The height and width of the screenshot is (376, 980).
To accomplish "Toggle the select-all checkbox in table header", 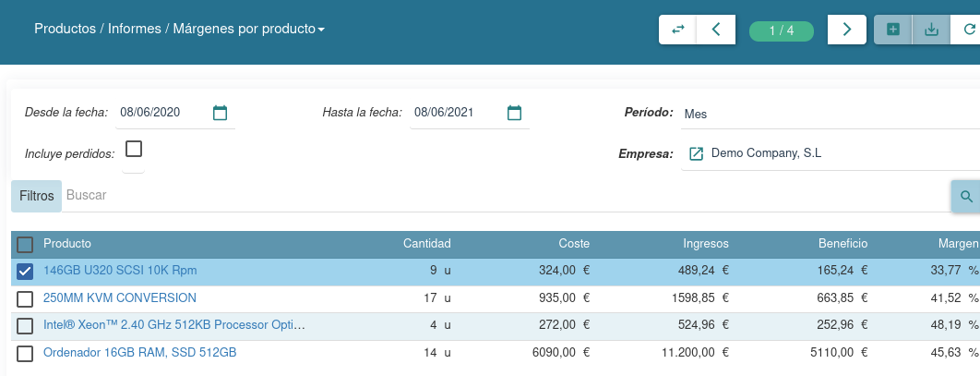I will coord(25,244).
